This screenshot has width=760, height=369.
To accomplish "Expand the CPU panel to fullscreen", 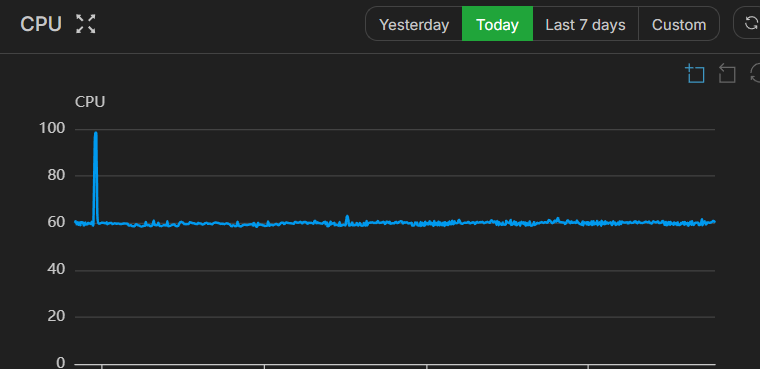I will tap(86, 24).
